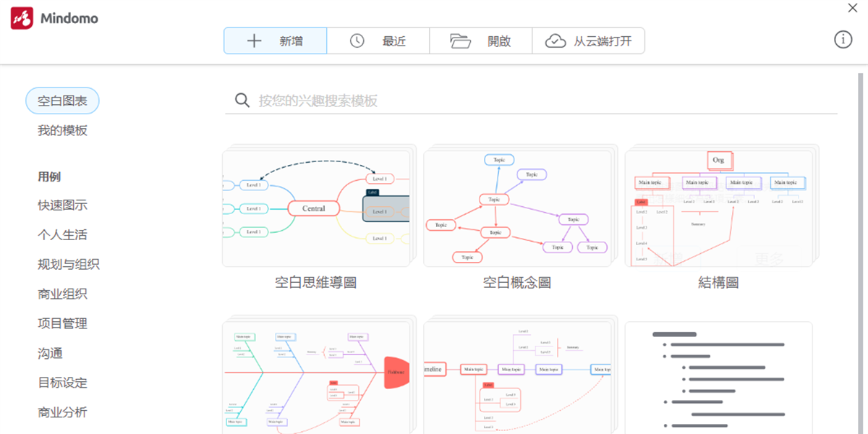Screen dimensions: 868x434
Task: Open the 个人生活 category
Action: coord(62,235)
